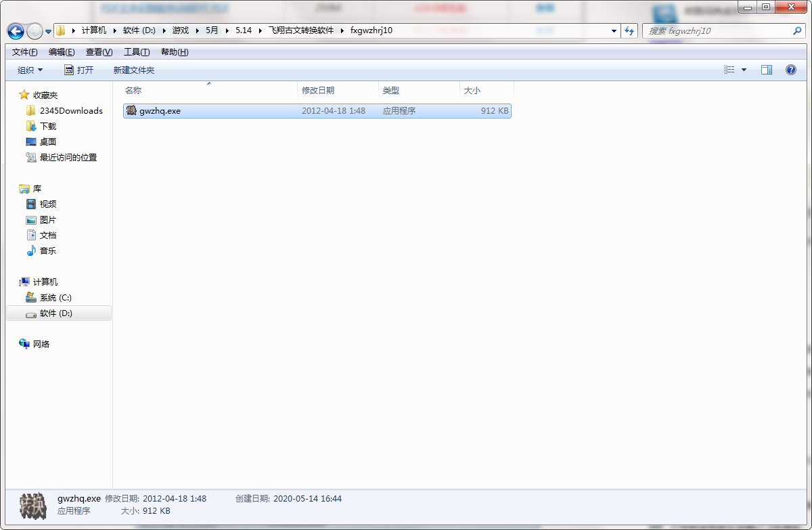Open the 查看(V) menu
Viewport: 812px width, 530px height.
click(x=99, y=52)
